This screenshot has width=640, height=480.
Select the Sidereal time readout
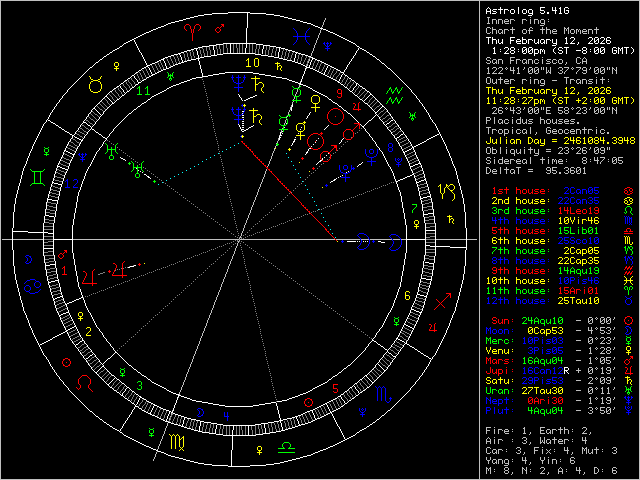click(553, 159)
